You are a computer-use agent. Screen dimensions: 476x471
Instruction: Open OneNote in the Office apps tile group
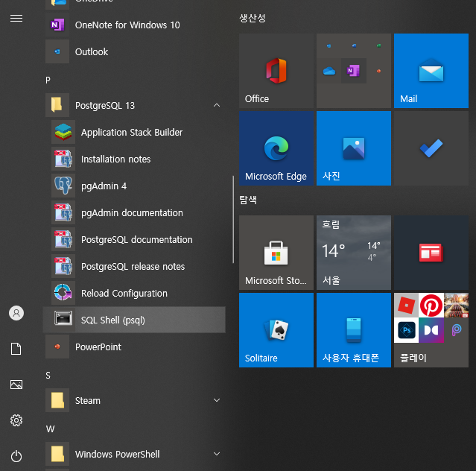click(x=354, y=71)
